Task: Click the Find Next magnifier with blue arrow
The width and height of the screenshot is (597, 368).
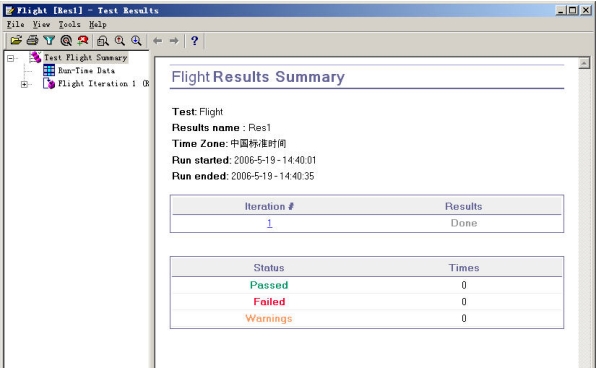Action: pos(136,40)
